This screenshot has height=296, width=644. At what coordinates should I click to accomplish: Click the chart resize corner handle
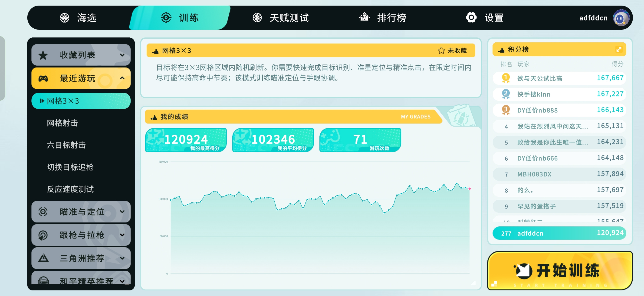point(473,283)
